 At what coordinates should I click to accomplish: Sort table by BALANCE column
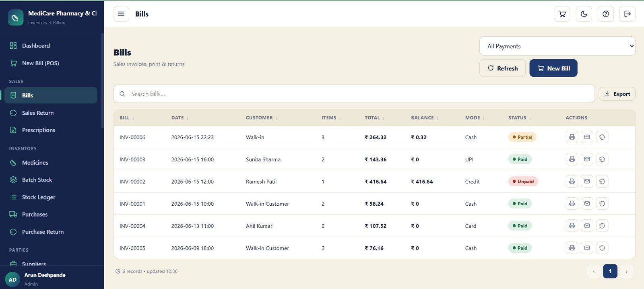click(x=425, y=118)
